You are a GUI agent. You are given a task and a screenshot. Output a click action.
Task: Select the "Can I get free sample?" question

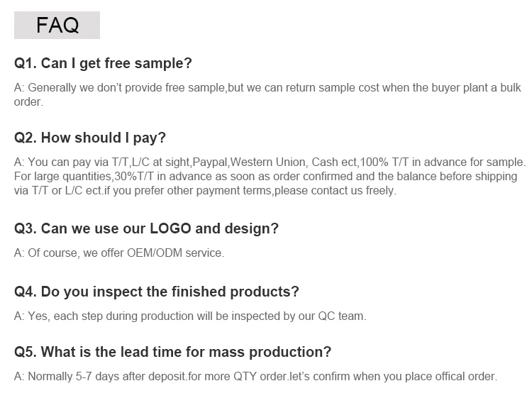103,64
